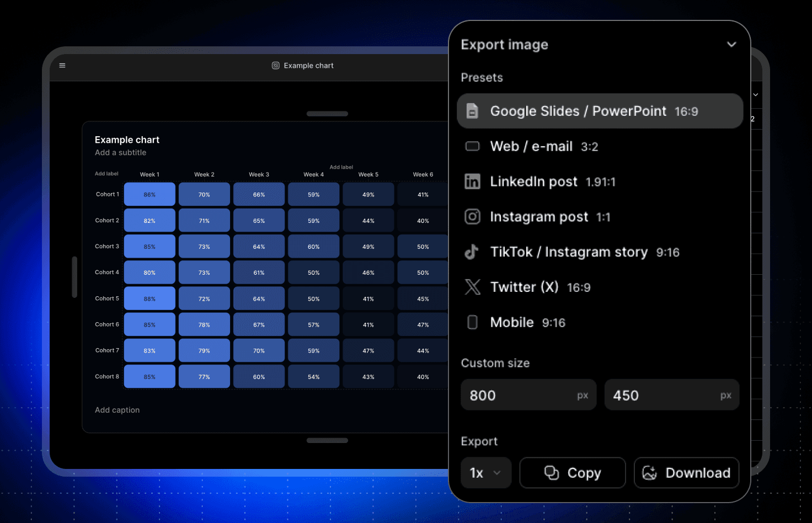812x523 pixels.
Task: Select the Instagram post 1:1 preset
Action: click(x=549, y=217)
